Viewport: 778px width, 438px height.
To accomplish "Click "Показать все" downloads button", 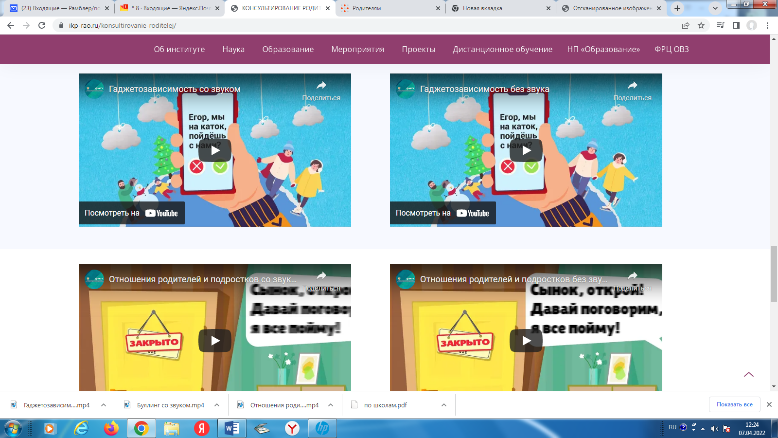I will pyautogui.click(x=734, y=404).
